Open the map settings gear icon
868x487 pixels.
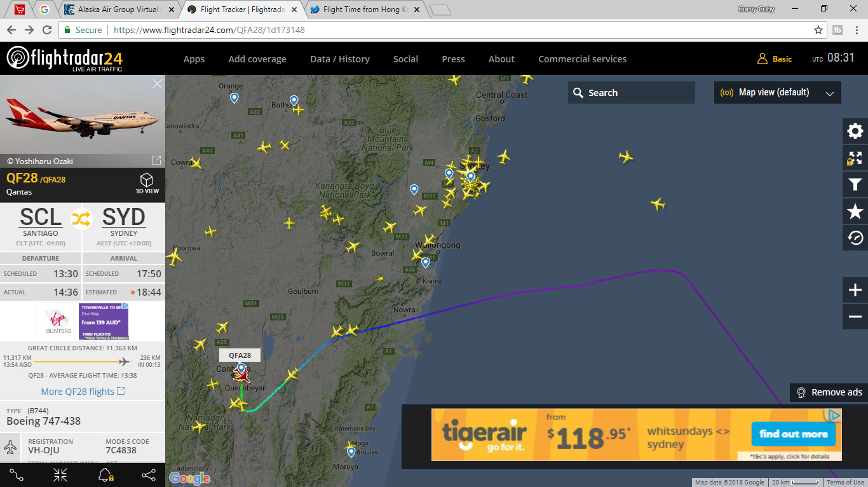tap(855, 131)
